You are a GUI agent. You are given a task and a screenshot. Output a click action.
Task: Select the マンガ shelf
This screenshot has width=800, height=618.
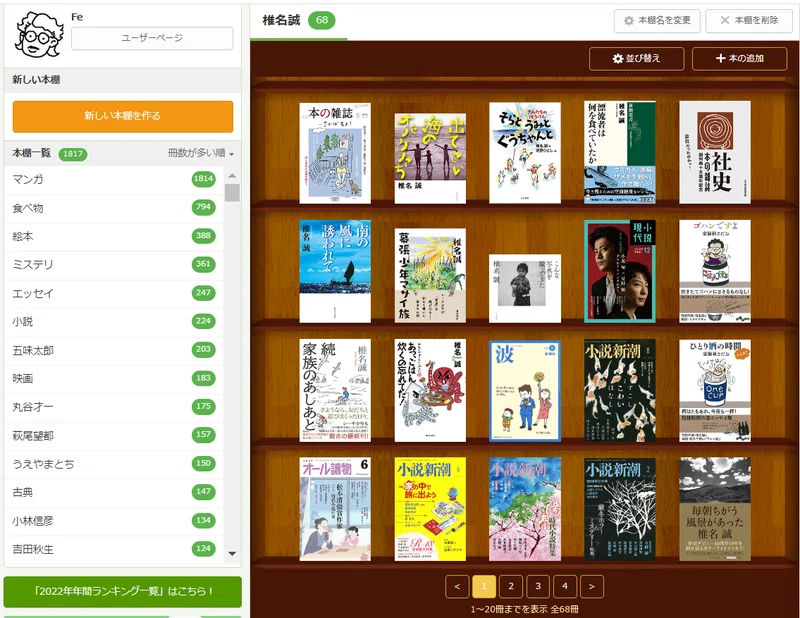(x=114, y=180)
